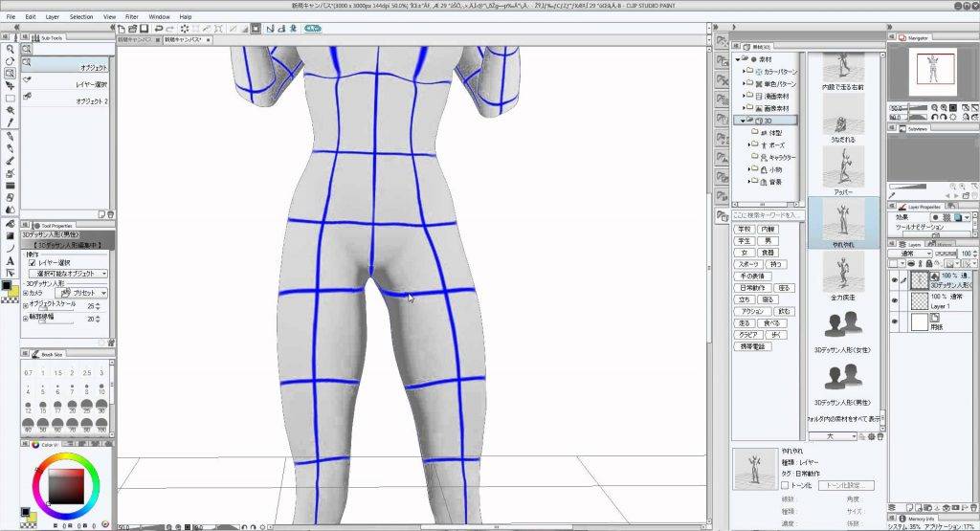Expand the 小物 folder

coord(748,169)
